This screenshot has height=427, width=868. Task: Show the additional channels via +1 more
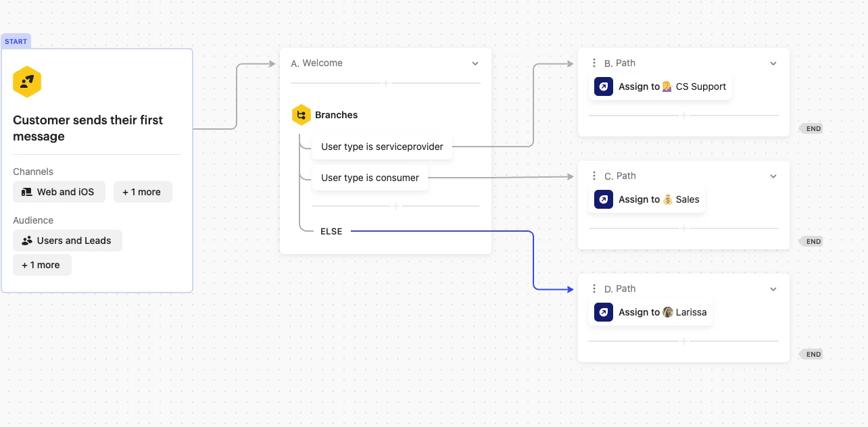tap(143, 192)
